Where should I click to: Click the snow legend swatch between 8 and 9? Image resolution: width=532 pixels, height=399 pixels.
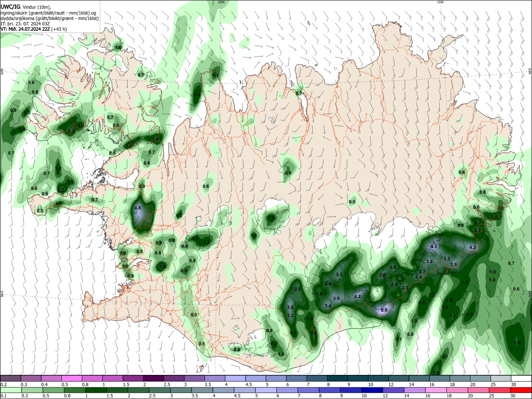337,378
